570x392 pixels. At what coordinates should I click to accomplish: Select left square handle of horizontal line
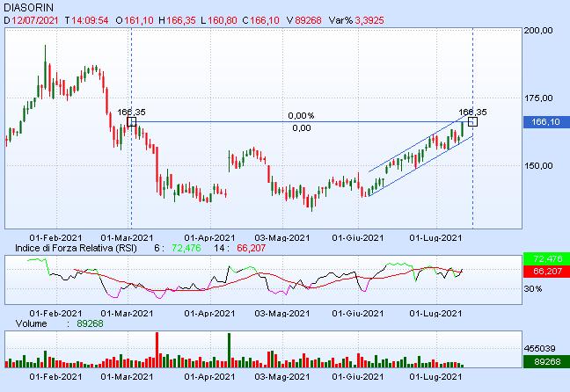(x=132, y=121)
